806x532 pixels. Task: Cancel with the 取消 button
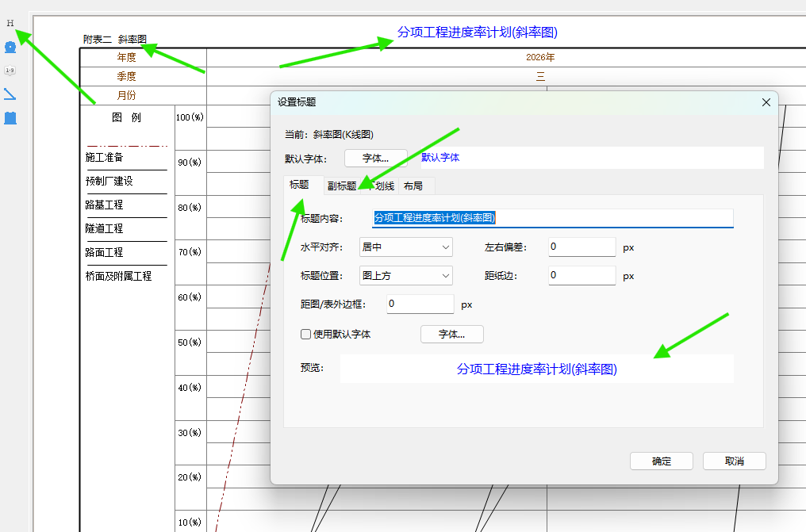[x=735, y=461]
